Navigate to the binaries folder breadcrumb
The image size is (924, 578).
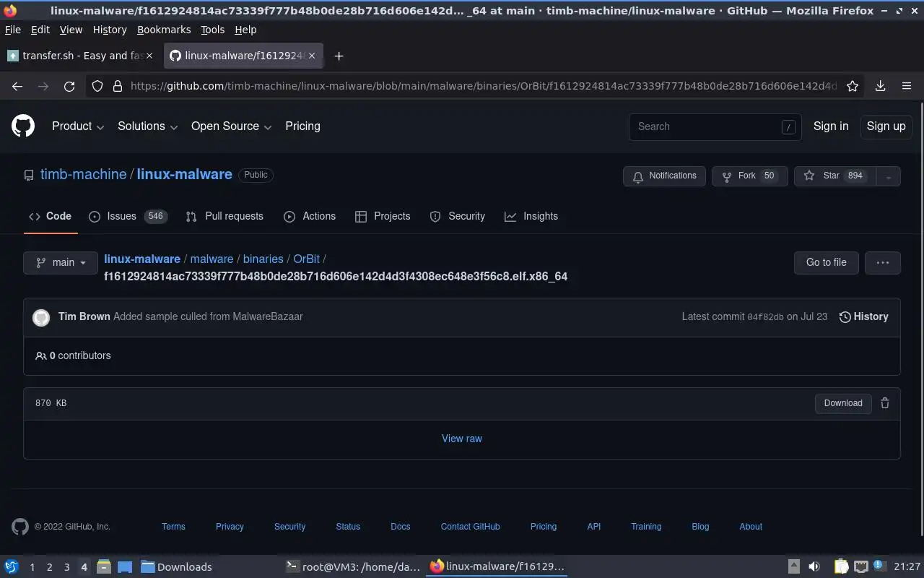(263, 259)
